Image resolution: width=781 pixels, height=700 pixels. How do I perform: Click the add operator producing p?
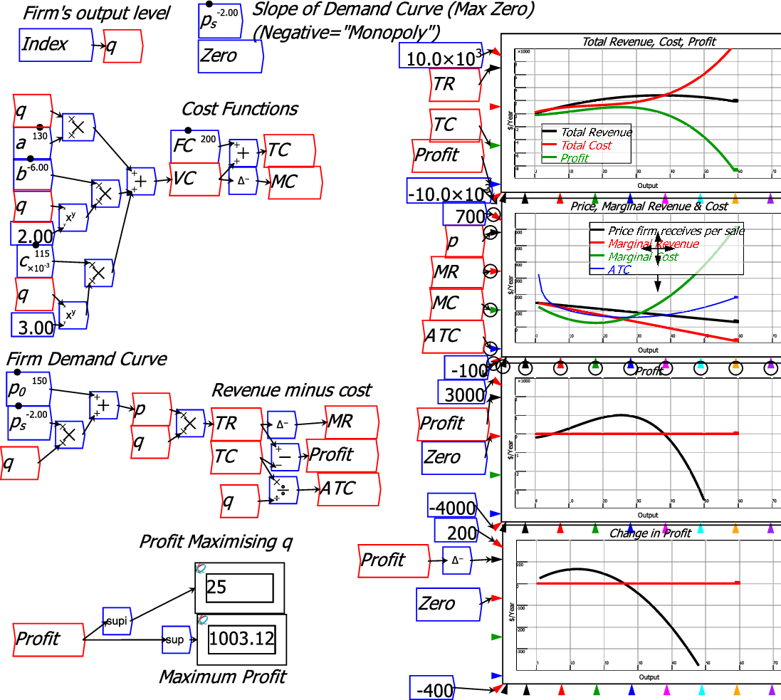pos(104,405)
